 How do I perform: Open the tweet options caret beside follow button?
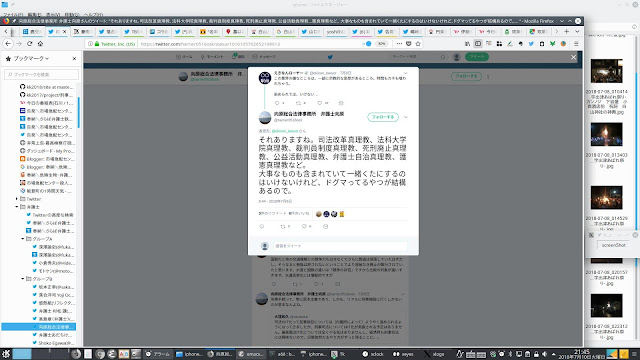pos(405,117)
